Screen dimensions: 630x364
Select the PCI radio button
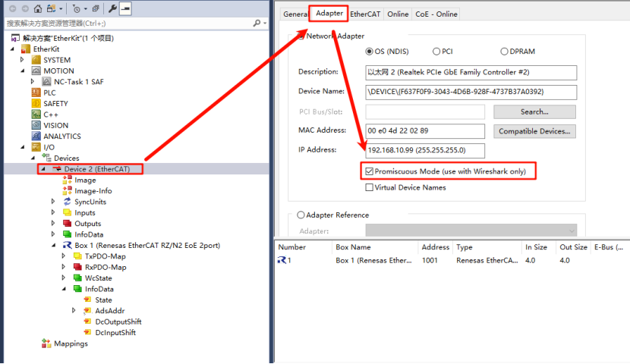tap(436, 52)
